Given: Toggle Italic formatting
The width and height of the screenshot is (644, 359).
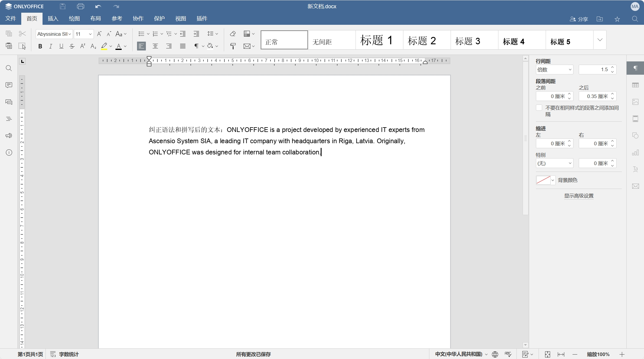Looking at the screenshot, I should [51, 46].
